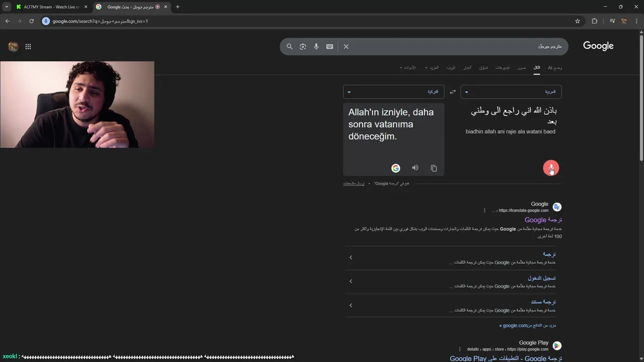Open the tab search dropdown arrow
644x362 pixels.
pyautogui.click(x=7, y=7)
